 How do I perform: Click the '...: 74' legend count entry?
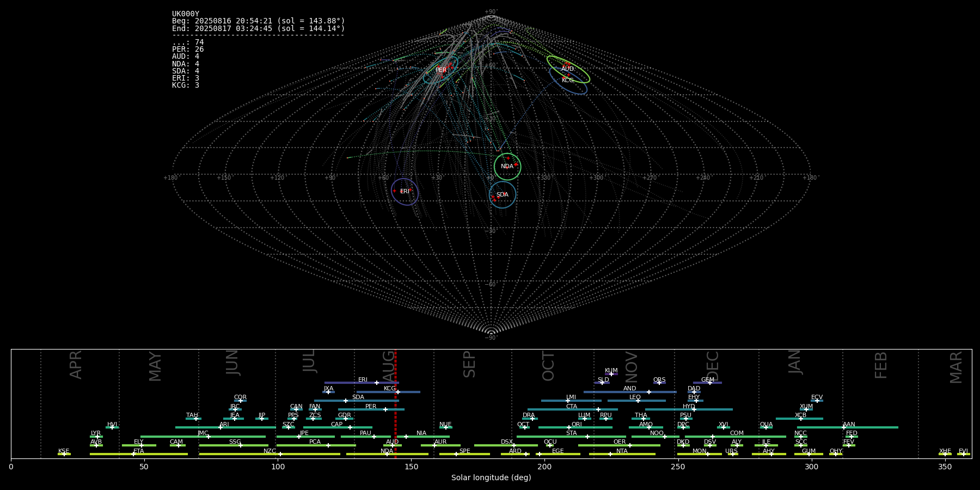click(188, 42)
